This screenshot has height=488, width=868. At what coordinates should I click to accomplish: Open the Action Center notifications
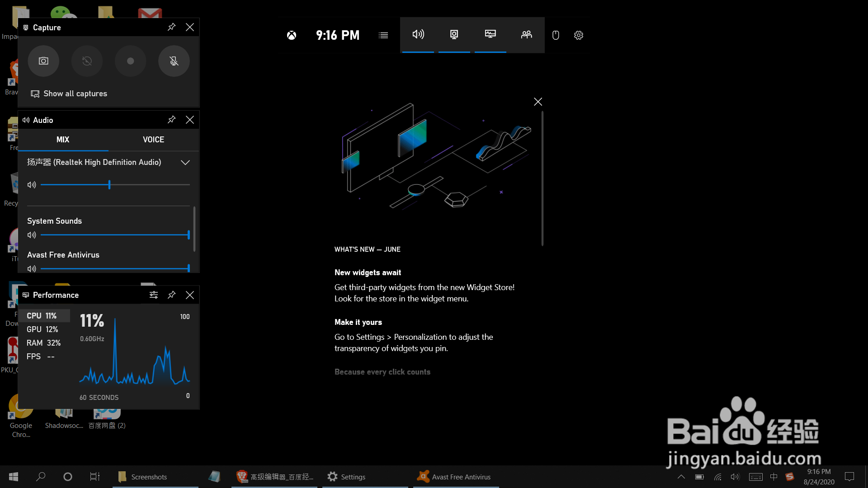[x=849, y=477]
